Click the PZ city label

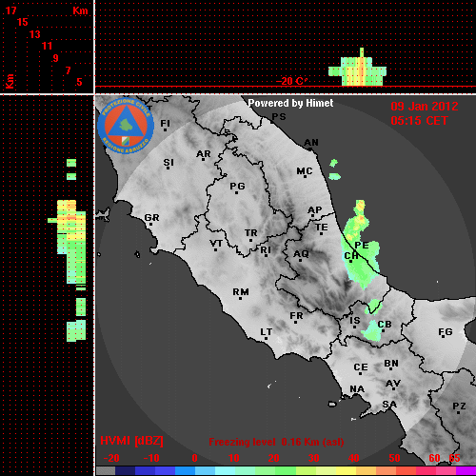click(x=459, y=407)
